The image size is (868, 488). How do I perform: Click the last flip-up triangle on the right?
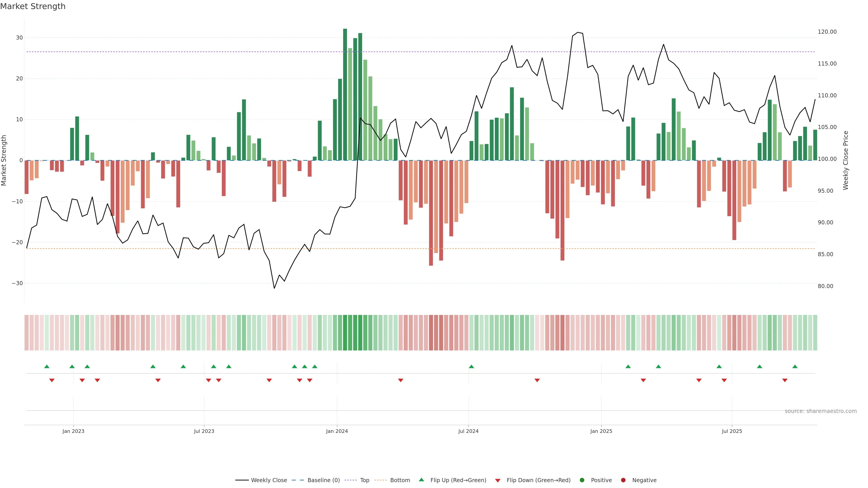(x=795, y=366)
